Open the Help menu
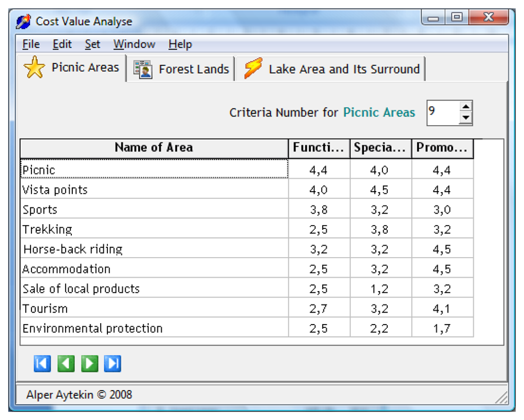This screenshot has height=420, width=524. [180, 45]
